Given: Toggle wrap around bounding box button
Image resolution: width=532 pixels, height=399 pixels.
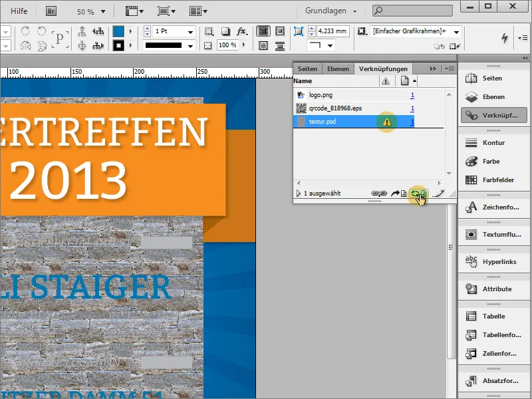Looking at the screenshot, I should [280, 31].
